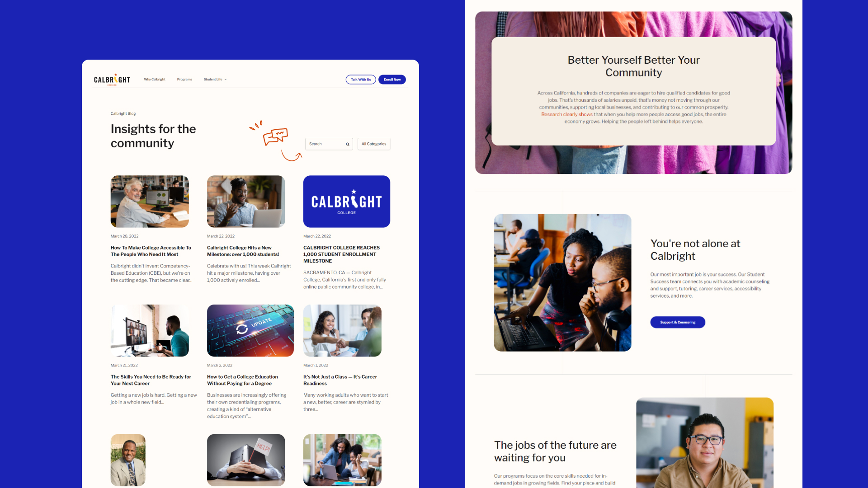Expand the Programs navigation dropdown
This screenshot has width=868, height=488.
coord(184,79)
